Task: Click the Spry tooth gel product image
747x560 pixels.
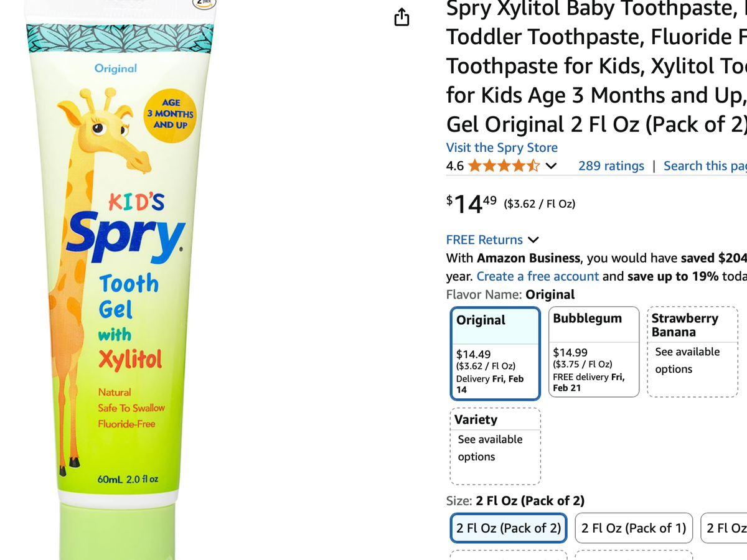Action: tap(122, 280)
